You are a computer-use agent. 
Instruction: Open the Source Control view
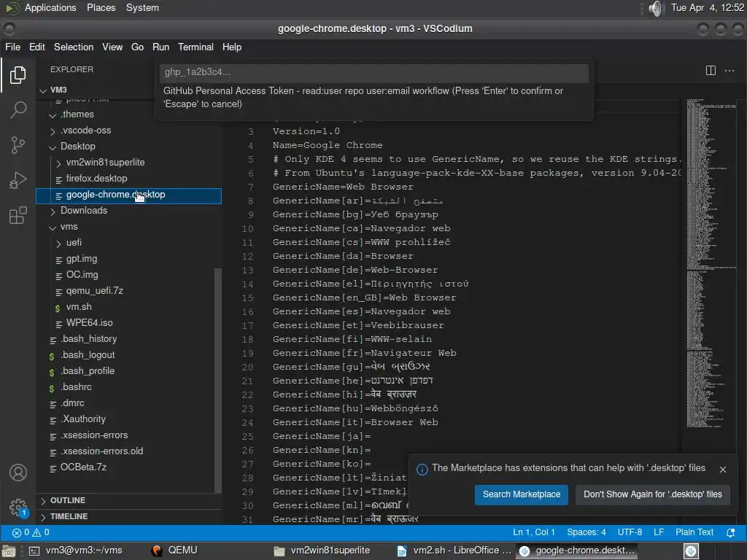18,145
